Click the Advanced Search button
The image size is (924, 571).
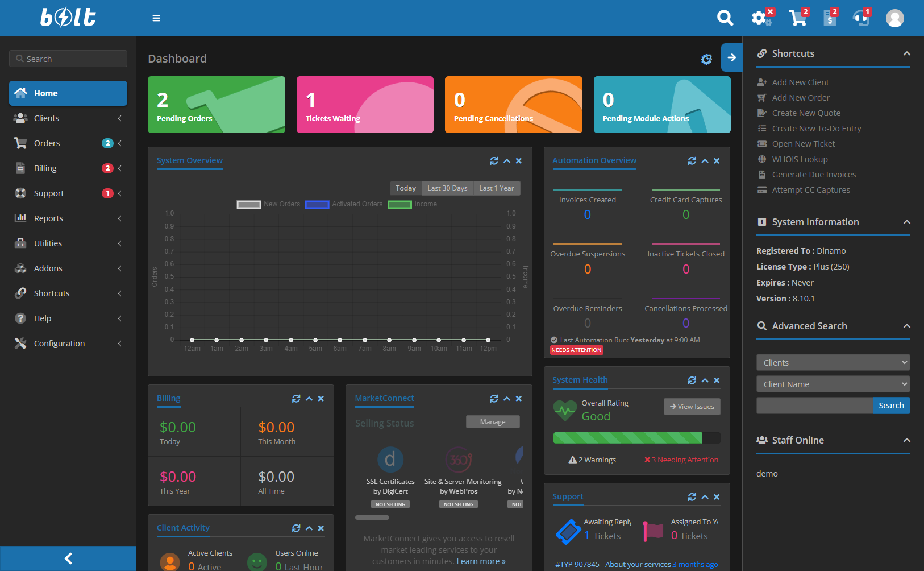pyautogui.click(x=891, y=406)
